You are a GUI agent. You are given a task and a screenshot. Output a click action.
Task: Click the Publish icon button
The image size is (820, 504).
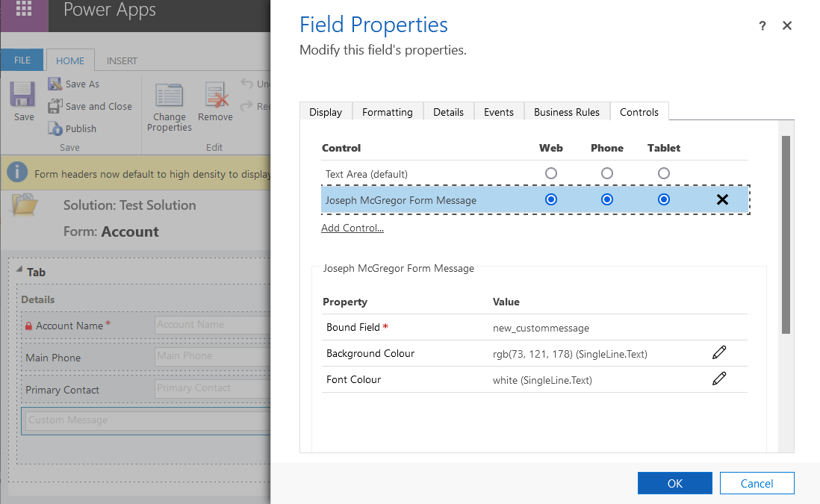point(57,128)
